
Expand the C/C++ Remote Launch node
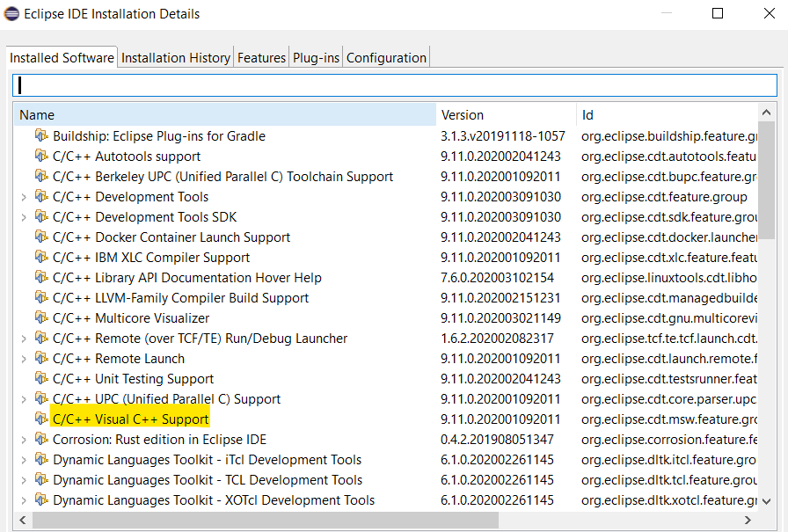click(x=24, y=359)
